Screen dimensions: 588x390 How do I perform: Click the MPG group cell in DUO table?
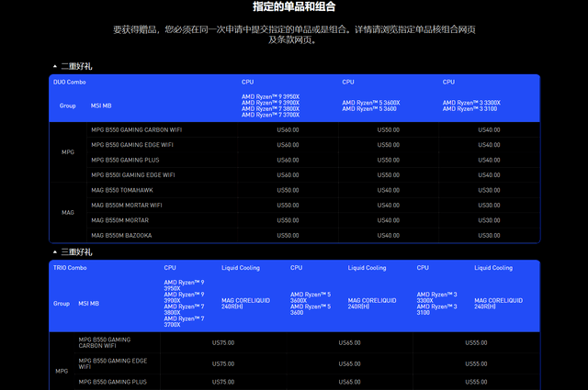click(68, 152)
